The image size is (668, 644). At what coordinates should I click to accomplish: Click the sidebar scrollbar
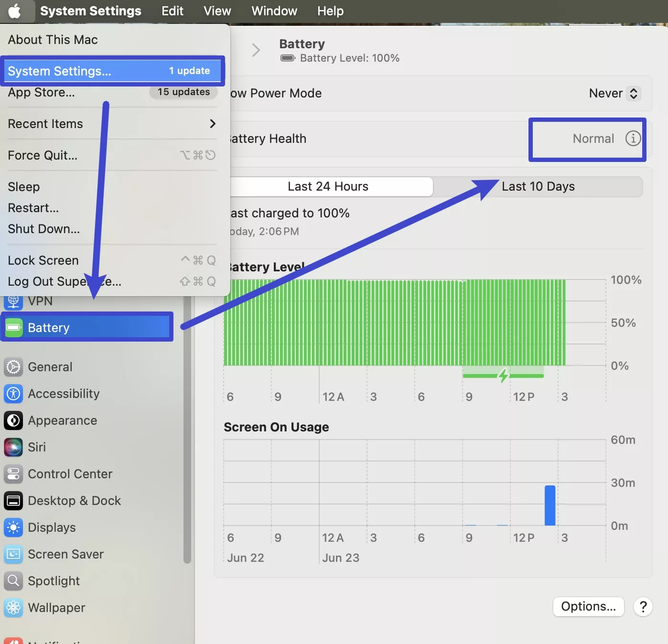tap(187, 430)
